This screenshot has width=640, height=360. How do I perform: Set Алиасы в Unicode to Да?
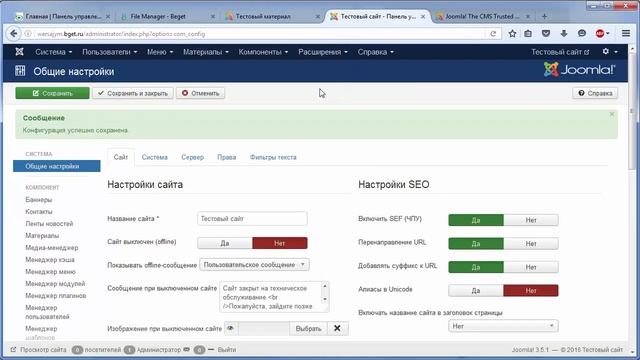point(476,291)
